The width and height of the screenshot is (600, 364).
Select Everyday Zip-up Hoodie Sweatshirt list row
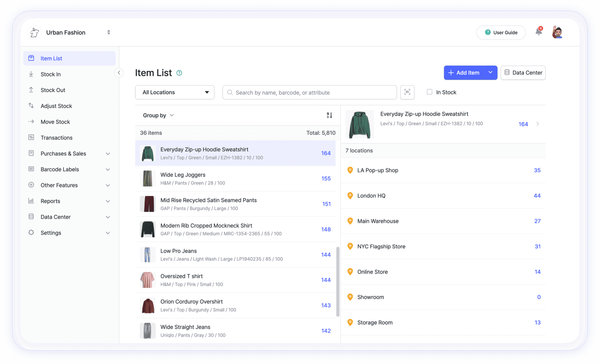pyautogui.click(x=235, y=153)
